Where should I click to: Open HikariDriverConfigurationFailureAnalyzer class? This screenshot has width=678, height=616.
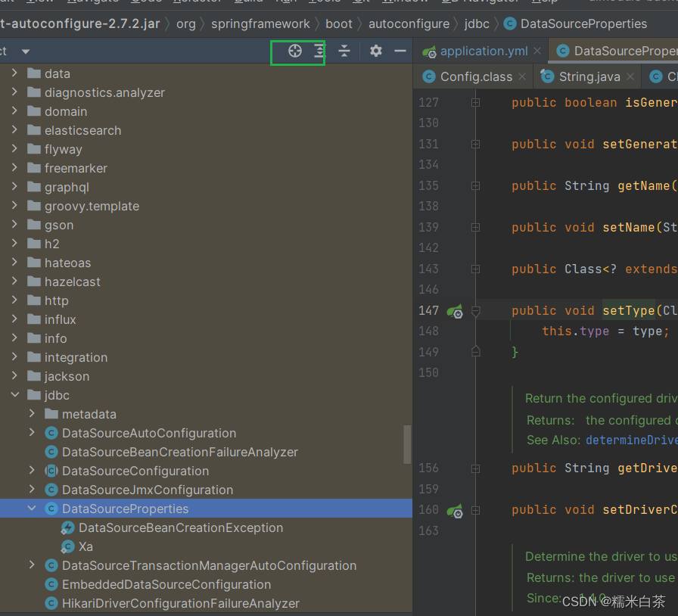(x=181, y=603)
